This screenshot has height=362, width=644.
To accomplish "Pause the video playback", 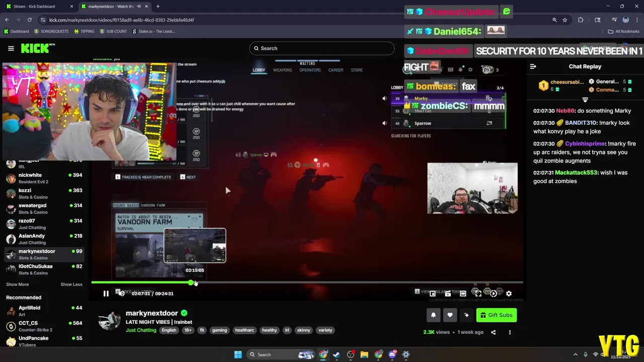I will click(x=106, y=294).
